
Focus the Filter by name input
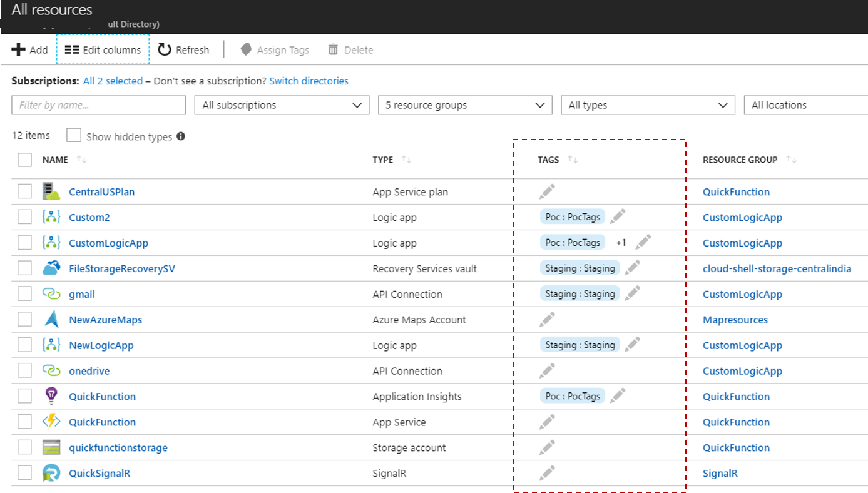98,105
